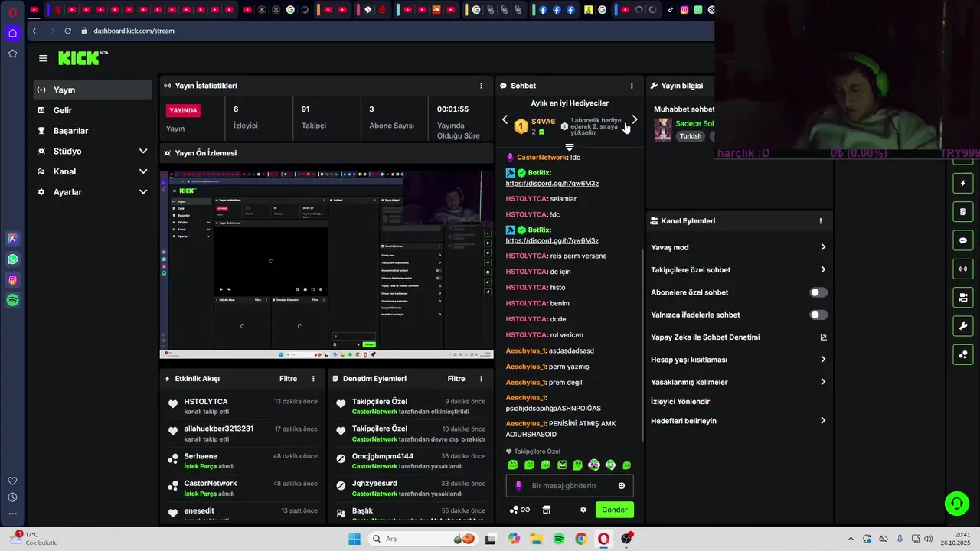Click the three-circles icon in right sidebar
The image size is (980, 551).
click(x=963, y=354)
